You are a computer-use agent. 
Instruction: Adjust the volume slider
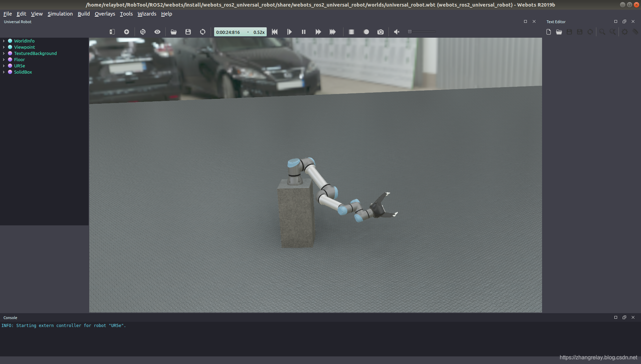[x=422, y=32]
